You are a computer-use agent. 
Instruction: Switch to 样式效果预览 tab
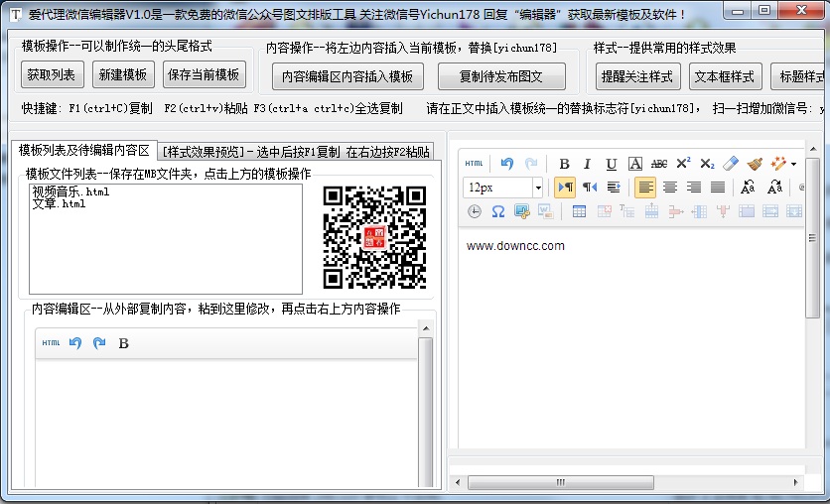tap(296, 152)
